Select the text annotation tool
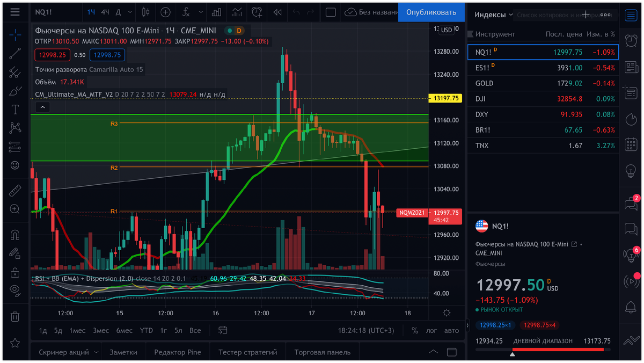The image size is (644, 363). [15, 109]
